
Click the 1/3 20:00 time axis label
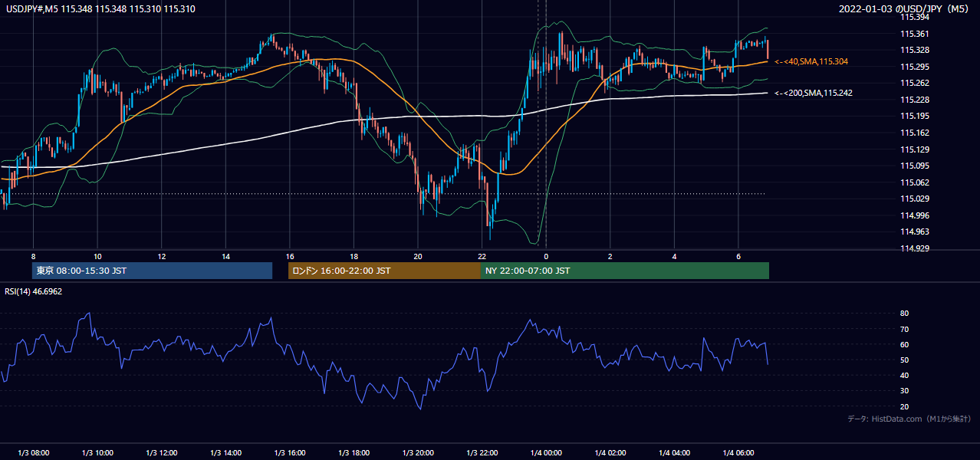418,452
